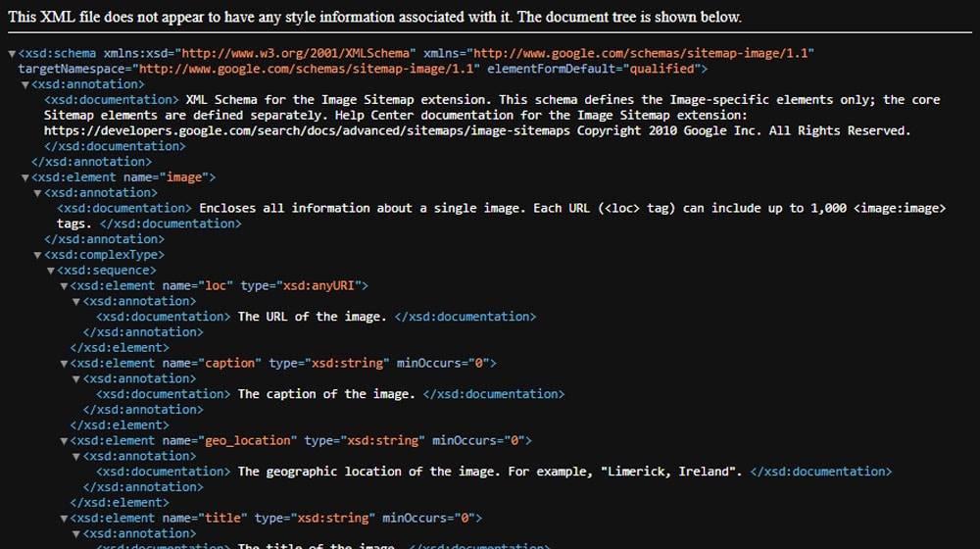Click the xmlns:xsd XMLSchema URL value
This screenshot has width=980, height=549.
click(x=295, y=53)
